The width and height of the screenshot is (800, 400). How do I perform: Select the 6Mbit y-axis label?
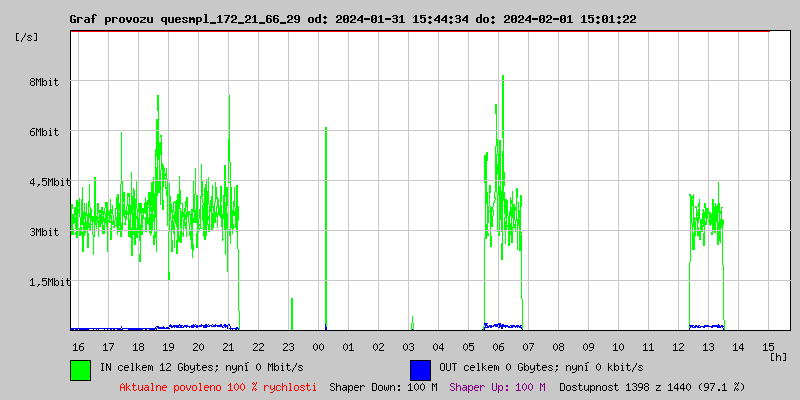(44, 132)
